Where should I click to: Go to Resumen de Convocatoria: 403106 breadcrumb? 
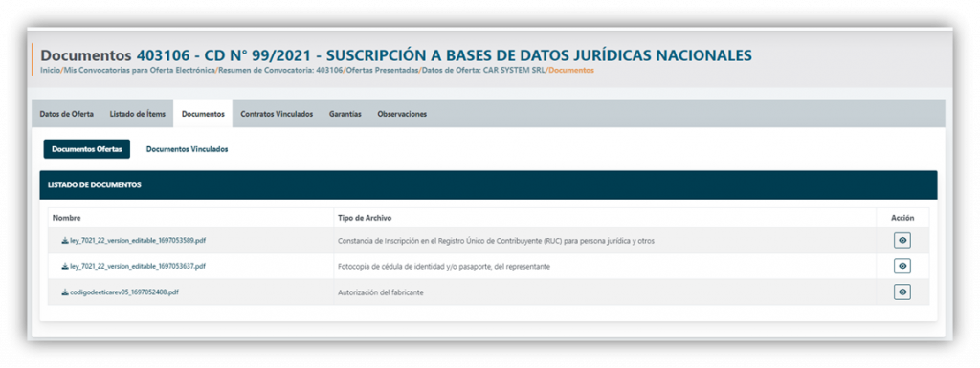coord(280,71)
